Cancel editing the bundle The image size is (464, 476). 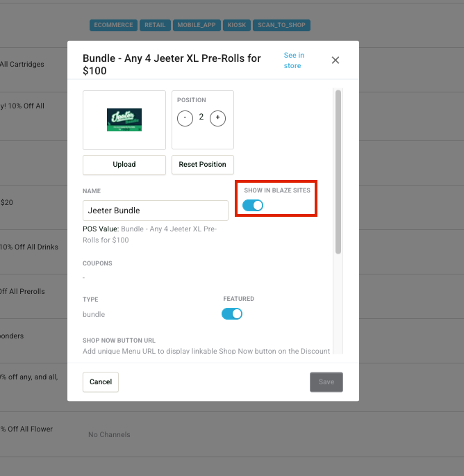(101, 382)
